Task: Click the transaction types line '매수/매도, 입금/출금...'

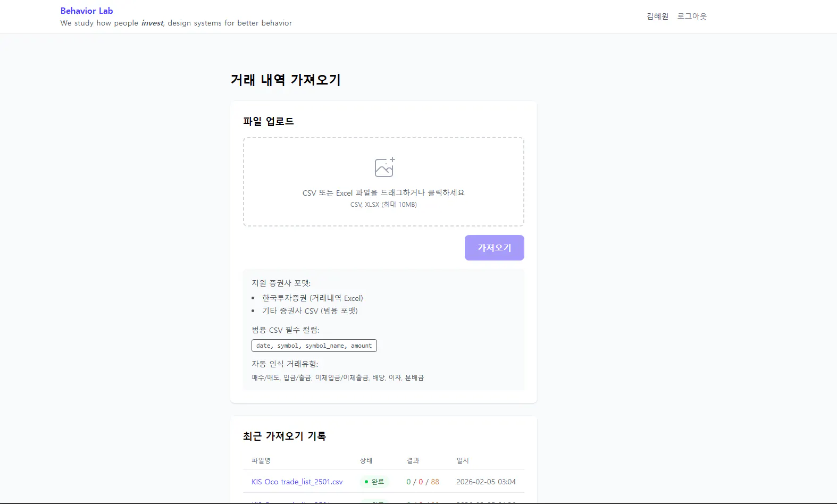Action: pyautogui.click(x=338, y=377)
